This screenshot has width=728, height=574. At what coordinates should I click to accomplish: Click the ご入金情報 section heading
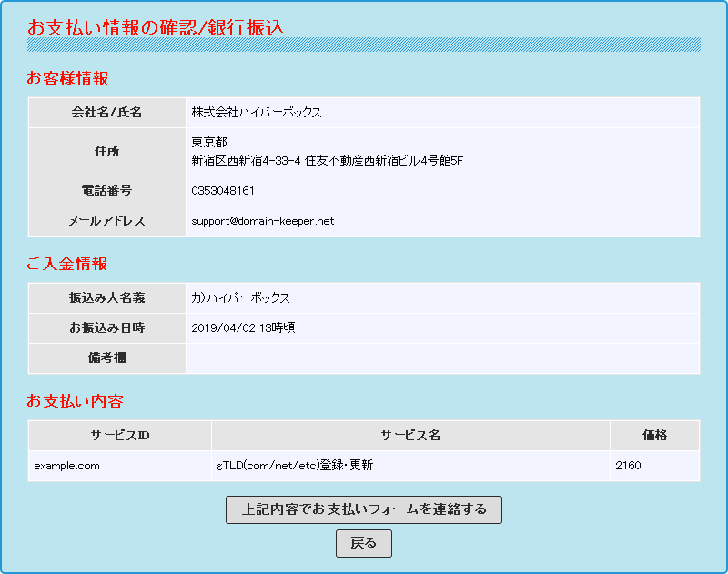pos(66,264)
